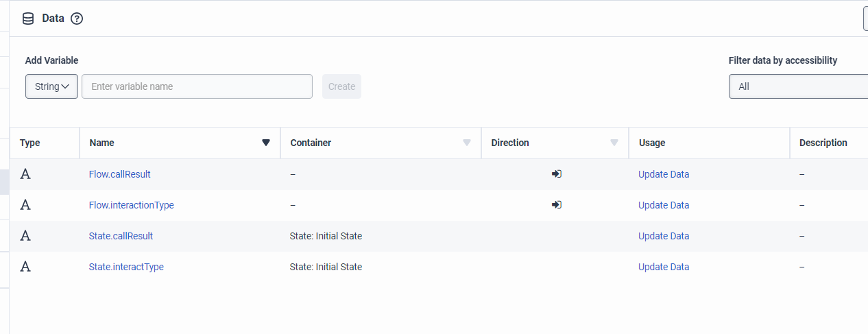This screenshot has height=334, width=868.
Task: Open the String variable type dropdown
Action: [x=51, y=86]
